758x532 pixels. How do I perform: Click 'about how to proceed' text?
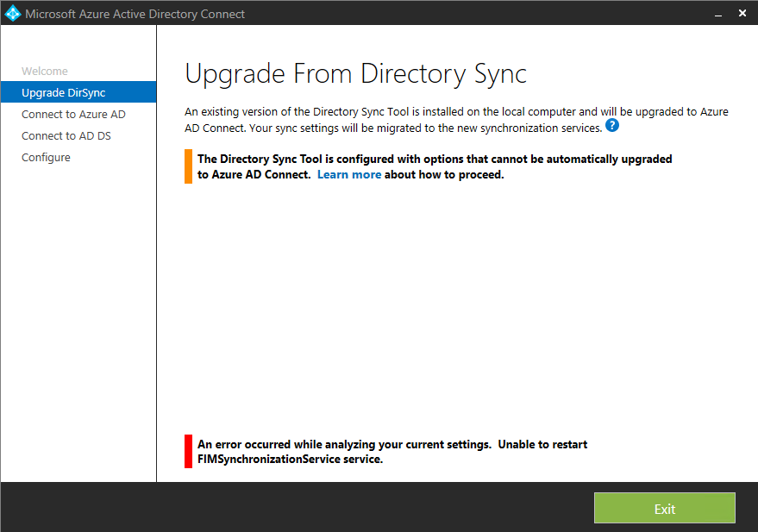pos(444,174)
